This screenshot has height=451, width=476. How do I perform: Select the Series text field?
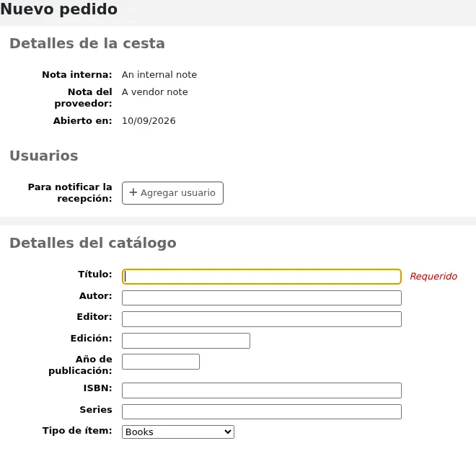point(262,411)
